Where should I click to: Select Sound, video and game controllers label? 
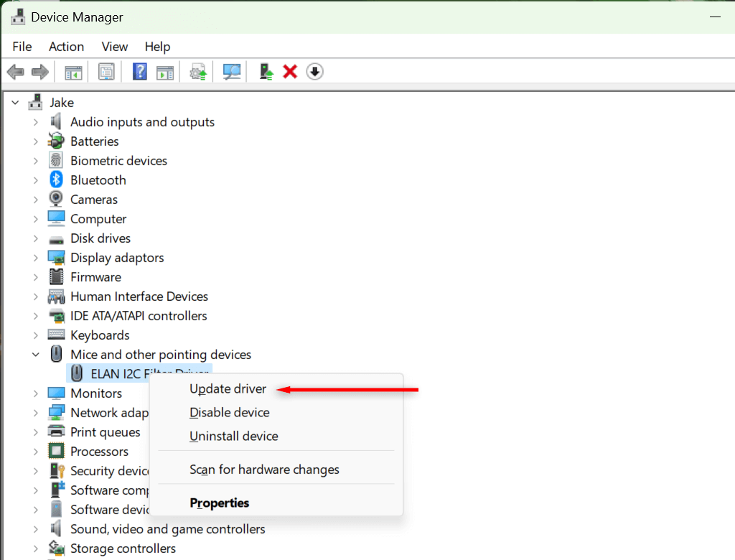[x=168, y=529]
